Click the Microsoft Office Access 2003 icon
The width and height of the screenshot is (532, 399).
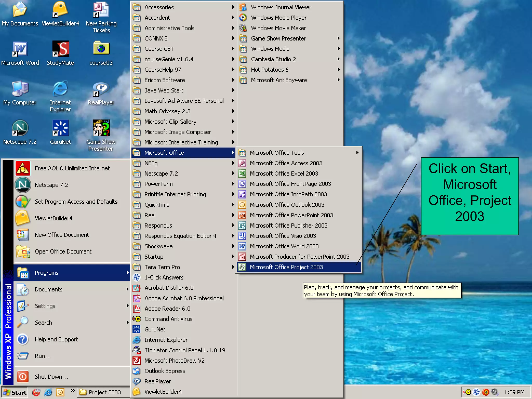tap(242, 163)
